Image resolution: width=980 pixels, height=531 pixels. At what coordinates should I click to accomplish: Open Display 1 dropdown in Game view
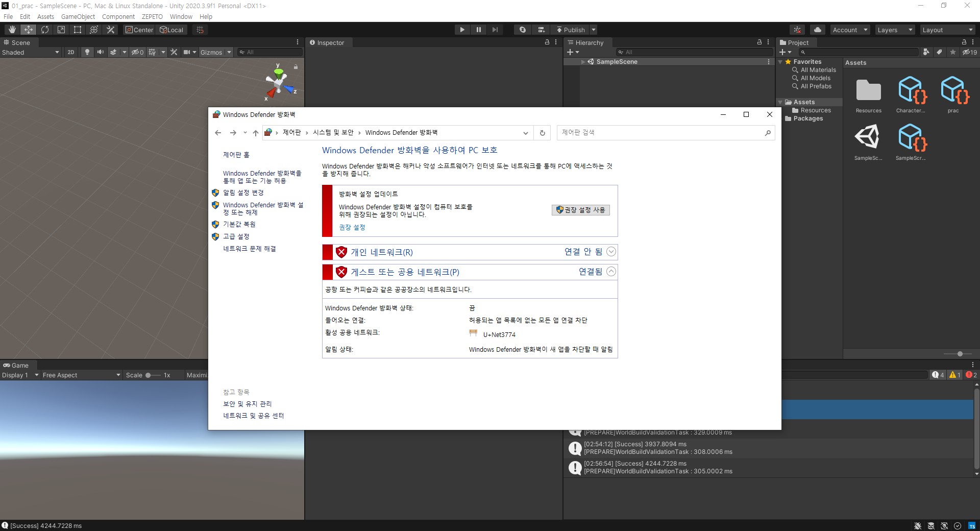pyautogui.click(x=20, y=375)
